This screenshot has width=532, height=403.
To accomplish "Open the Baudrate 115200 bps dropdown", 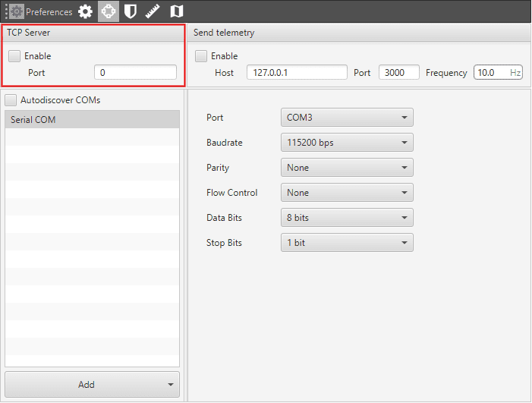I will tap(347, 143).
